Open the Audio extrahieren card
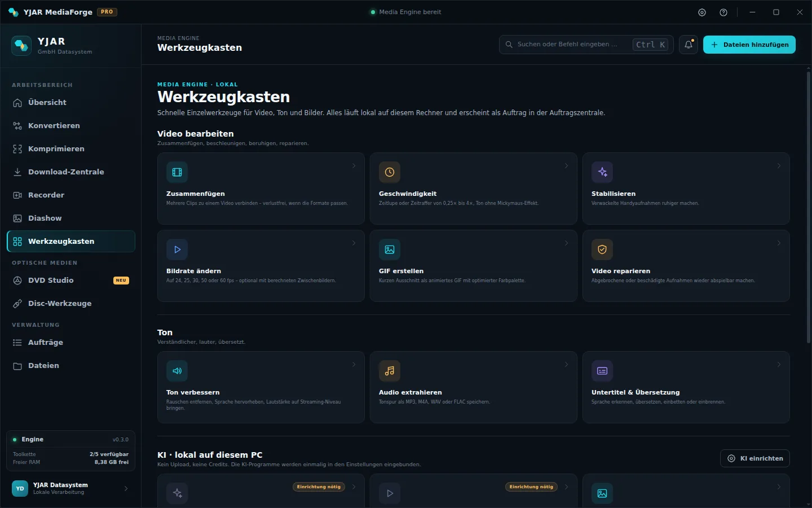 pyautogui.click(x=474, y=387)
